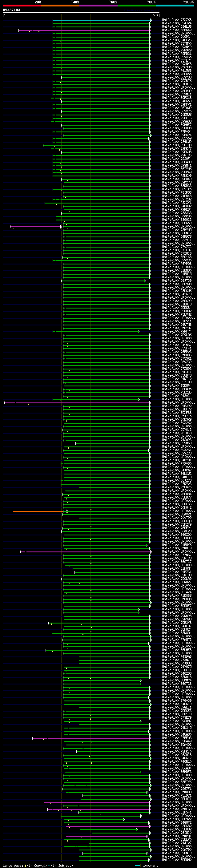Select the UniRef100_B5DNH0 label

point(177,860)
